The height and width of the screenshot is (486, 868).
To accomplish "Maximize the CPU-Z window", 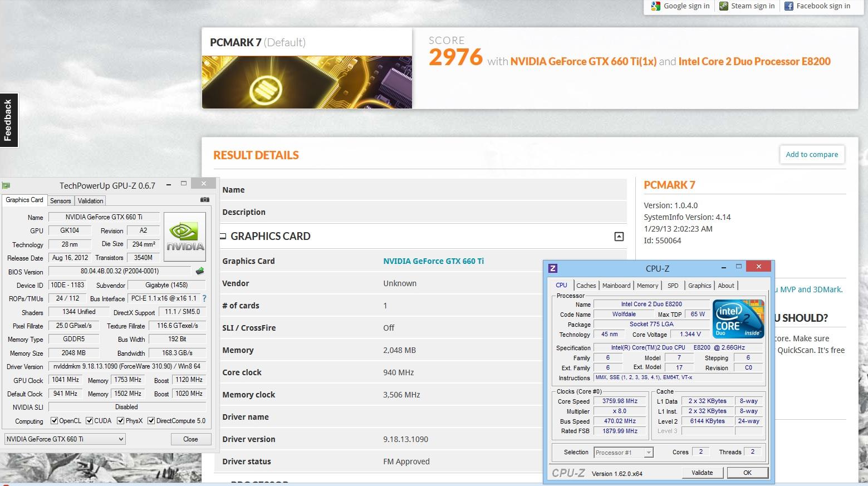I will [x=739, y=267].
